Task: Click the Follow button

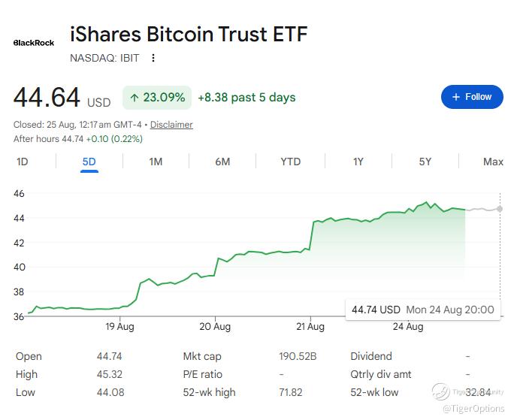Action: coord(472,97)
